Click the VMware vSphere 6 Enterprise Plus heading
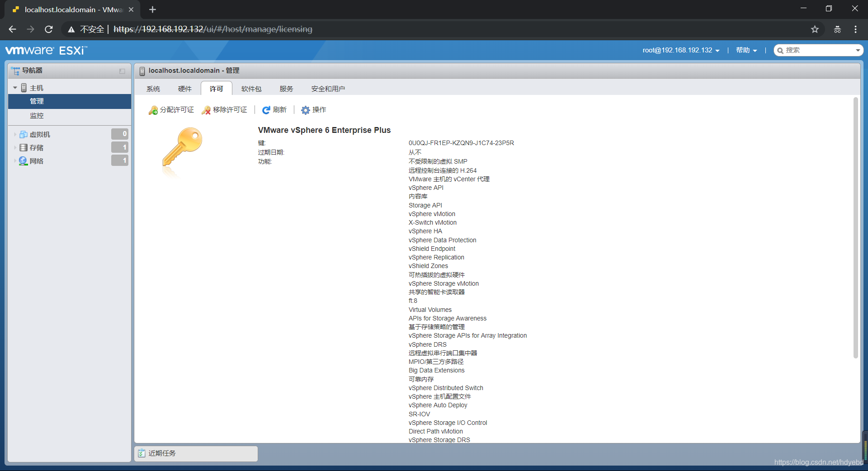This screenshot has width=868, height=471. tap(324, 130)
